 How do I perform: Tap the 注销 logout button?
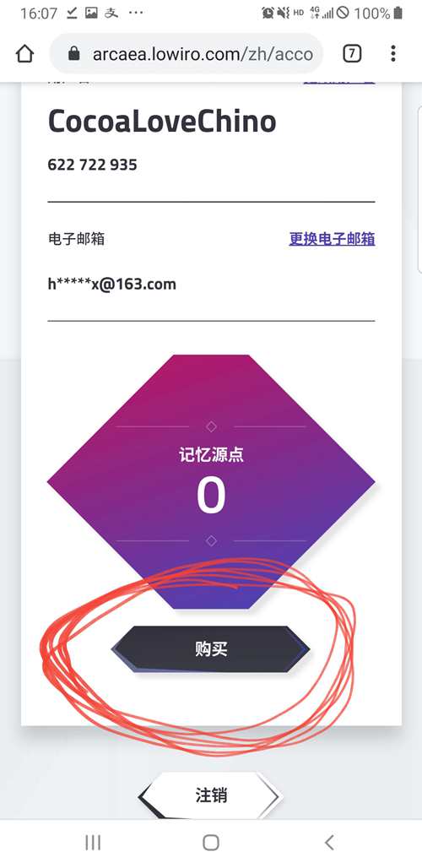211,796
